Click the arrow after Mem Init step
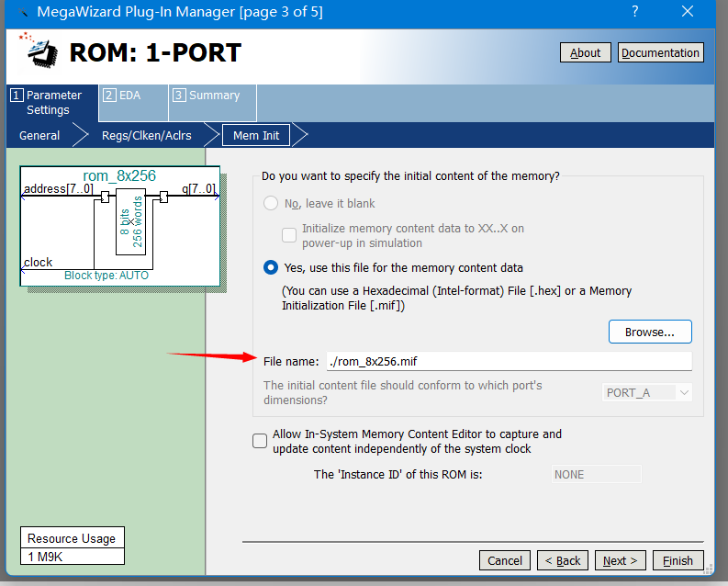Viewport: 728px width, 586px height. [300, 136]
